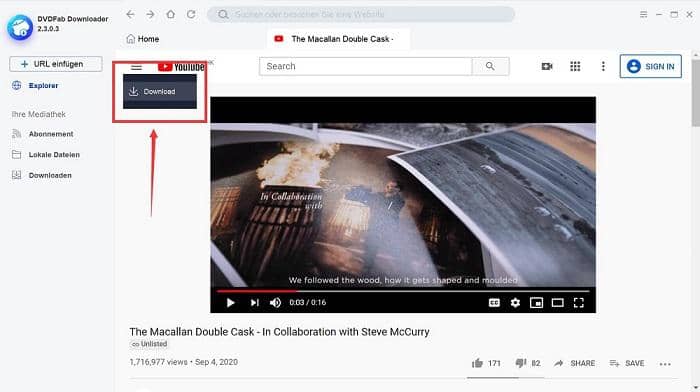Open the YouTube apps grid icon
The width and height of the screenshot is (700, 392).
[575, 66]
